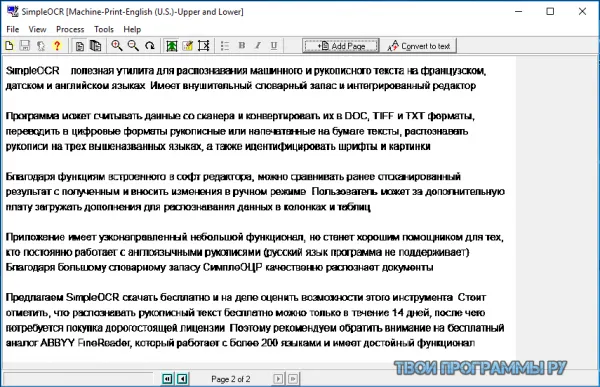Open the View menu
Viewport: 600px width, 387px height.
[x=37, y=29]
